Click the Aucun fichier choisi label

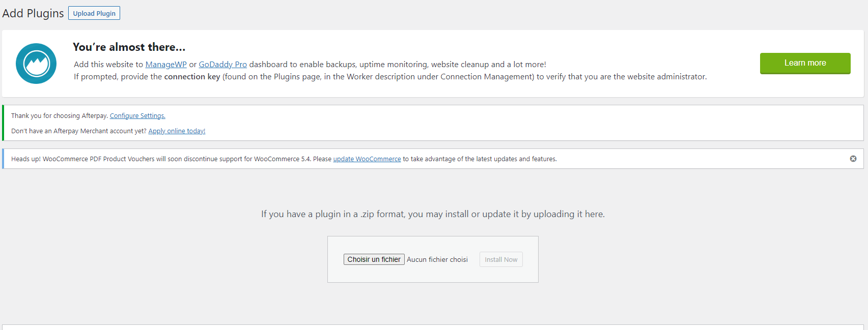(437, 259)
